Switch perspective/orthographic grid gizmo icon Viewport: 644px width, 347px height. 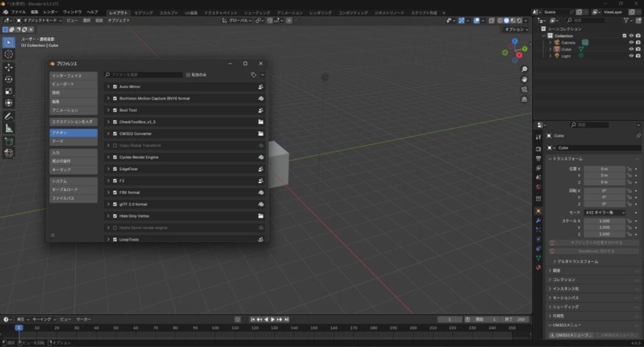click(x=524, y=99)
